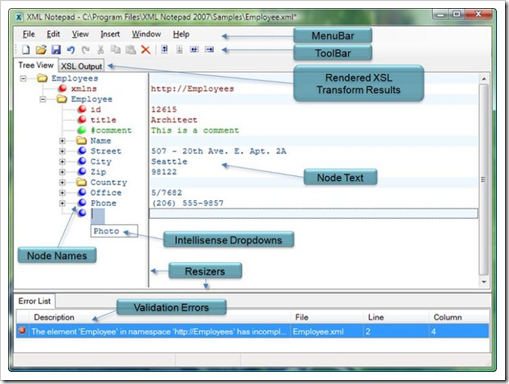This screenshot has height=384, width=509.
Task: Click the node text 'Architect'
Action: 174,120
